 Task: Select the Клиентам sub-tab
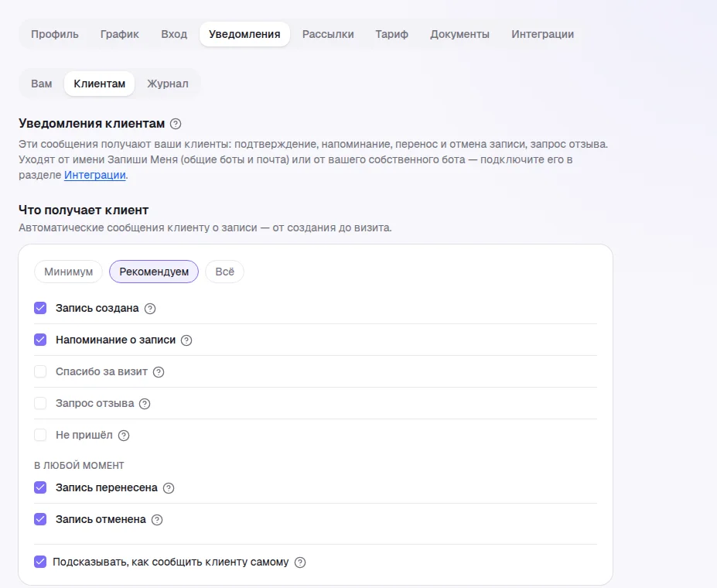click(99, 84)
